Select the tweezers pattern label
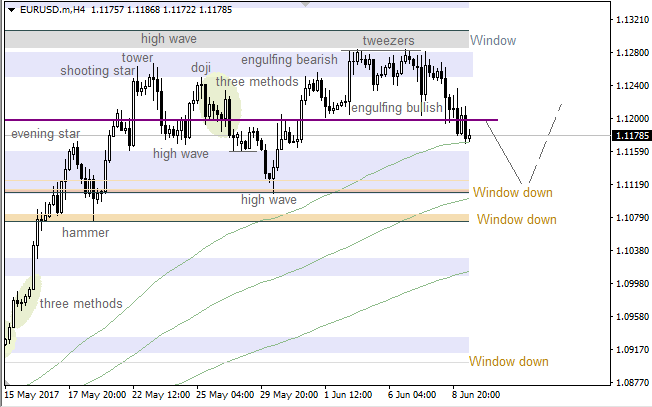 (388, 40)
